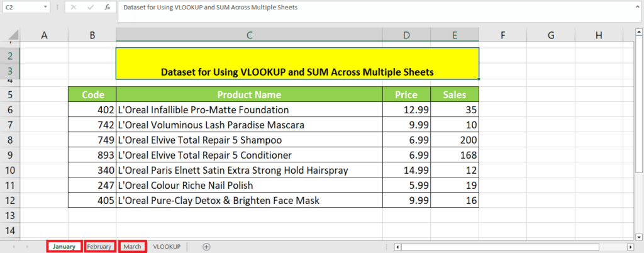This screenshot has height=253, width=644.
Task: Select L'Oreal Elvive Total Repair 5 Conditioner cell
Action: (249, 155)
